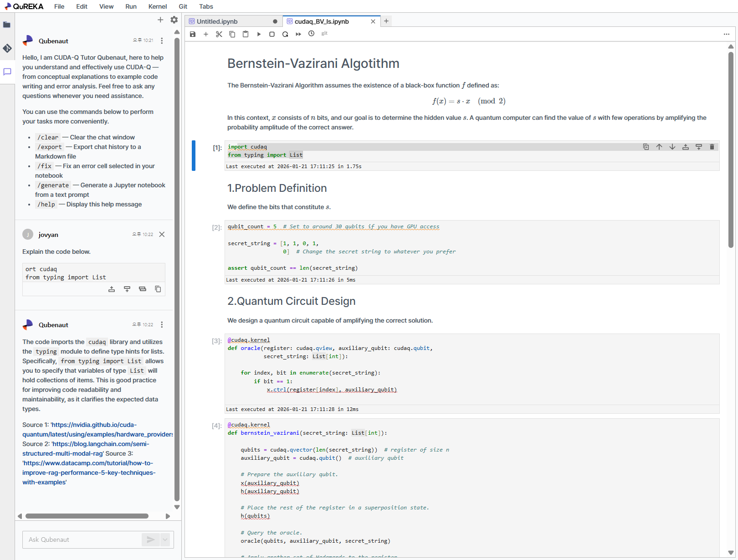Switch to the Untitled.ipynb tab
This screenshot has width=738, height=560.
(x=217, y=21)
